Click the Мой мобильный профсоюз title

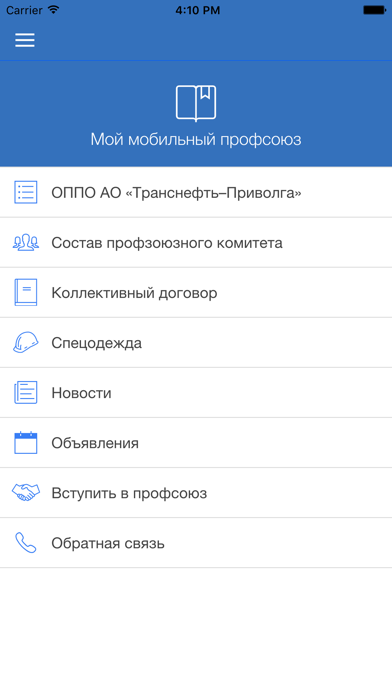pos(196,139)
